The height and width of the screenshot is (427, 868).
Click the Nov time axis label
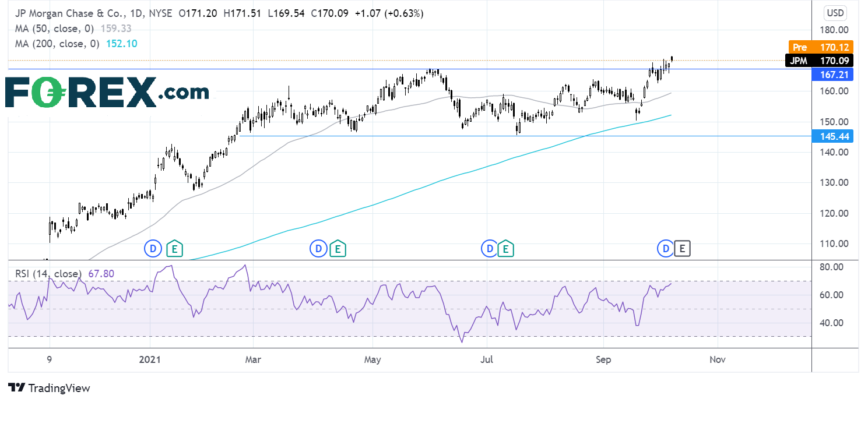(x=718, y=360)
